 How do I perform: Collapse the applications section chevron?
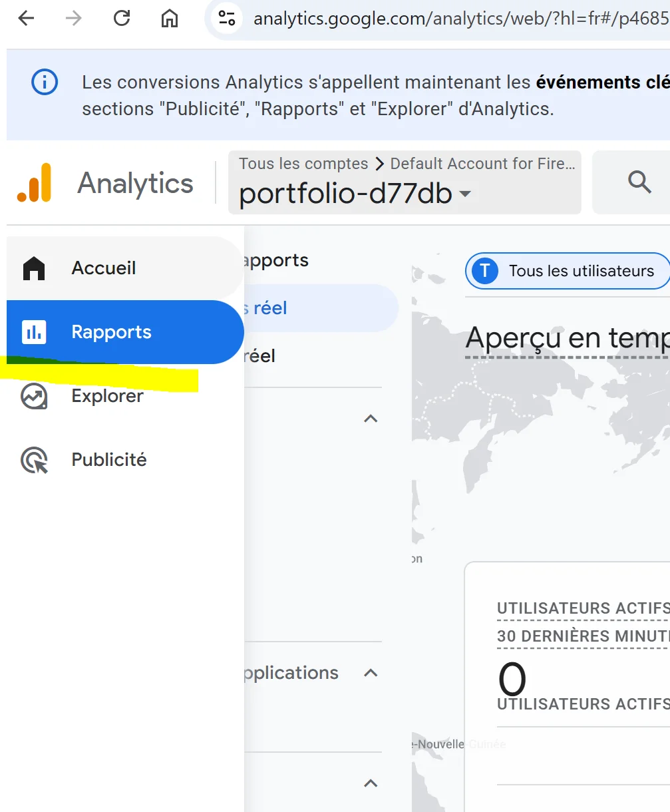coord(371,673)
